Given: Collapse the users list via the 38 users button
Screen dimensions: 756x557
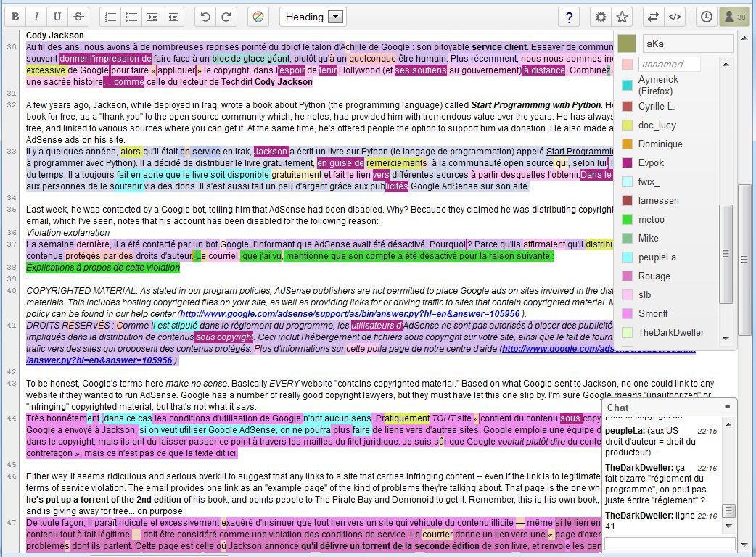Looking at the screenshot, I should (x=734, y=17).
